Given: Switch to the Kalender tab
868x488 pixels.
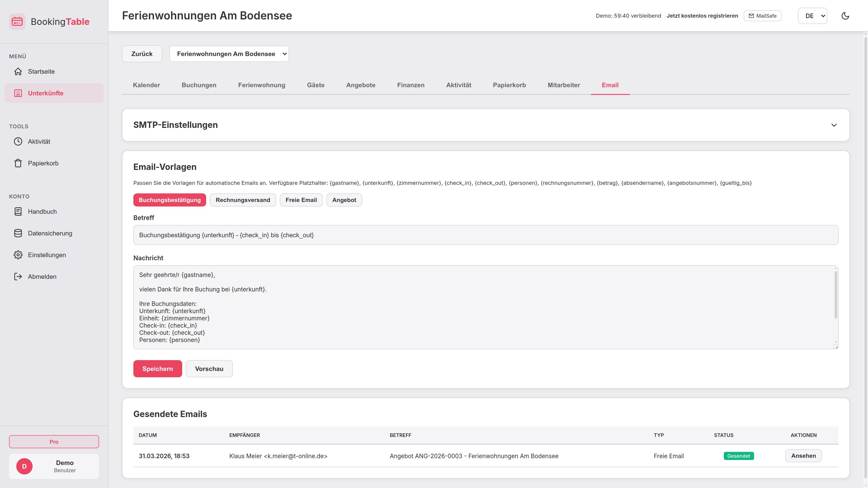Looking at the screenshot, I should pos(146,85).
